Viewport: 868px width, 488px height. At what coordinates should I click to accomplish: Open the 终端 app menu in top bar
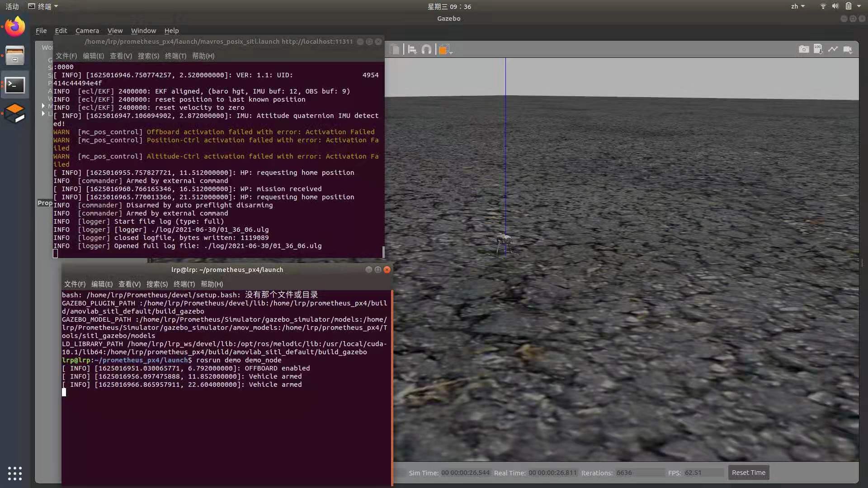(x=43, y=6)
